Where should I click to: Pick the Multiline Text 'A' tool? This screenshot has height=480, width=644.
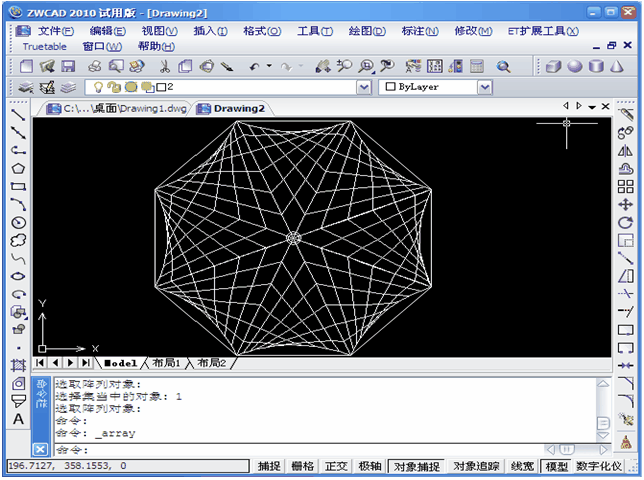click(18, 419)
